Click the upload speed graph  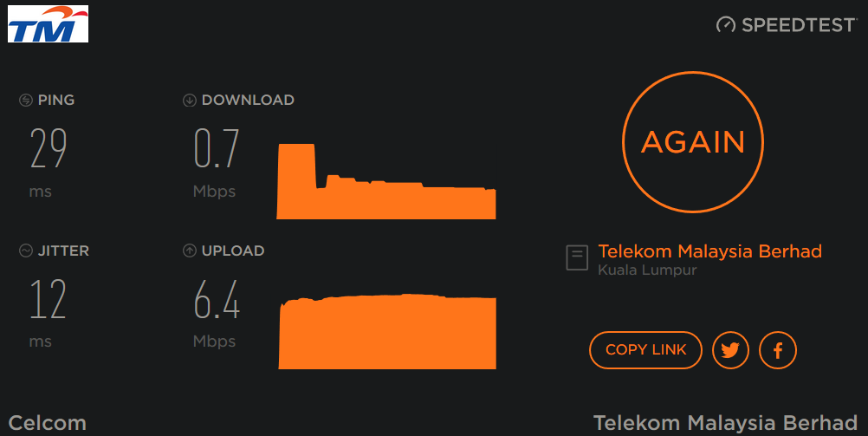pos(387,332)
